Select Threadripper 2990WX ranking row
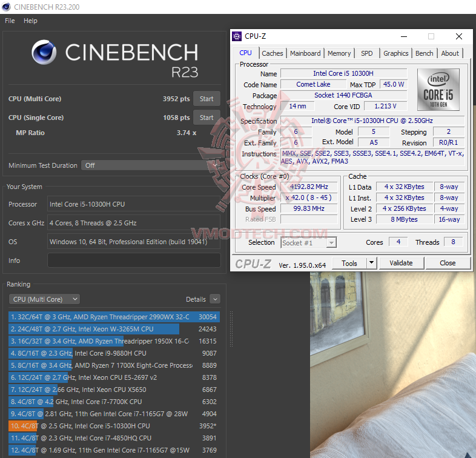Screen dimensions: 476x458 [114, 317]
